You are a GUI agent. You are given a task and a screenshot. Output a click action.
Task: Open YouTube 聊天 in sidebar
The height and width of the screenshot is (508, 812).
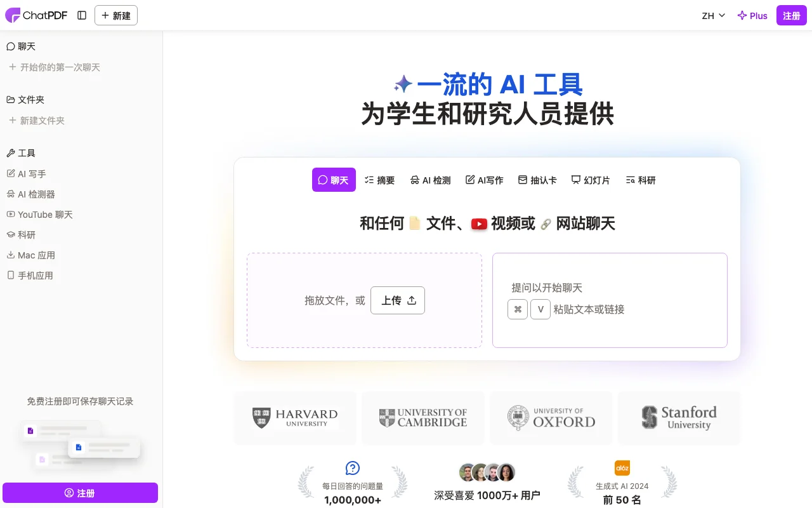(x=40, y=215)
